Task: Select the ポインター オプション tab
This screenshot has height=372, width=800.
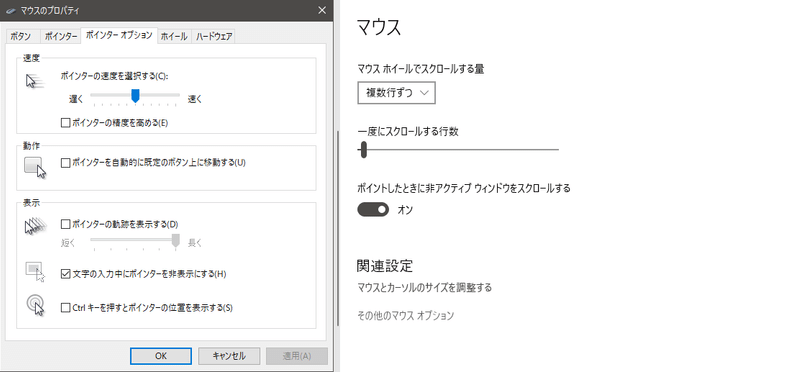Action: [x=119, y=35]
